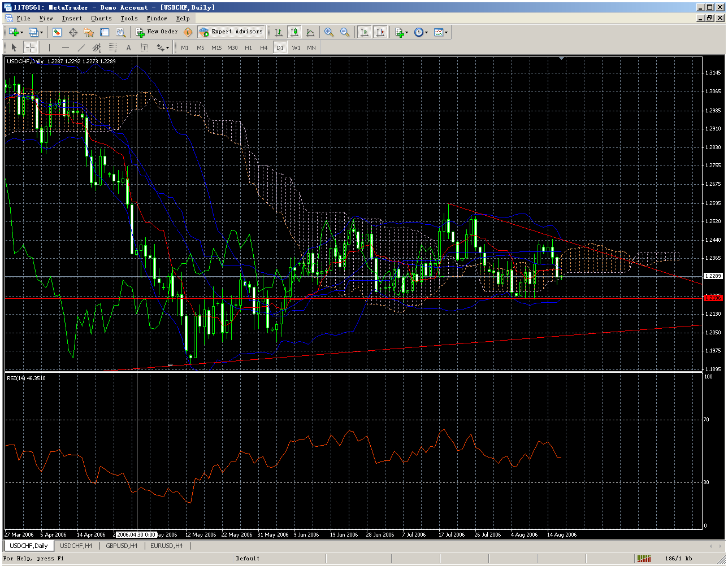Select the USDCHF,Daily chart tab
728x566 pixels.
pos(29,546)
